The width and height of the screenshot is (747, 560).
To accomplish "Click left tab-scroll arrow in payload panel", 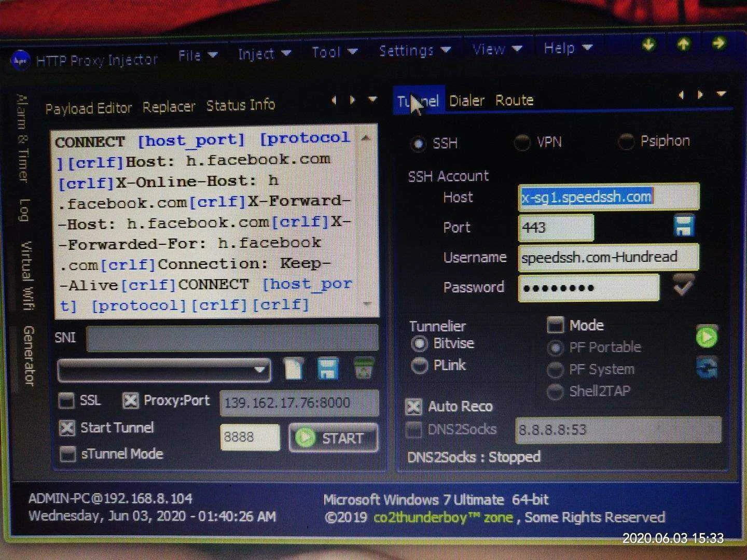I will [x=334, y=100].
